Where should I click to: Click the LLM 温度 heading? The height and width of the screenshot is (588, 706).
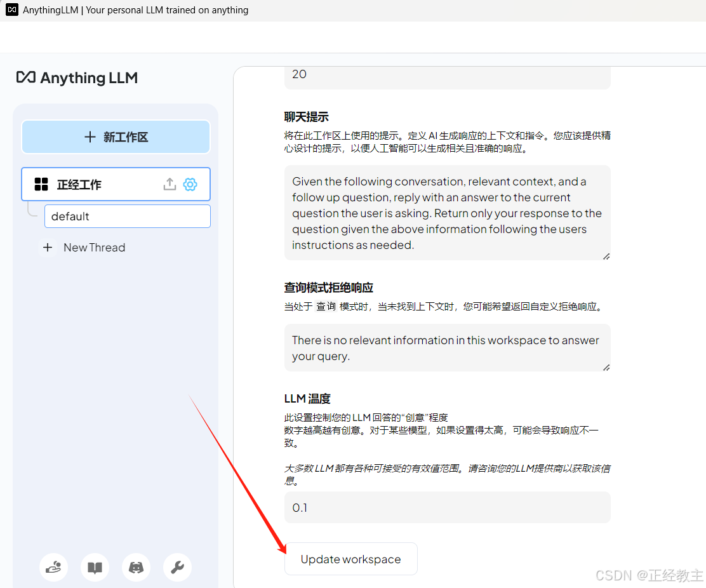(307, 399)
